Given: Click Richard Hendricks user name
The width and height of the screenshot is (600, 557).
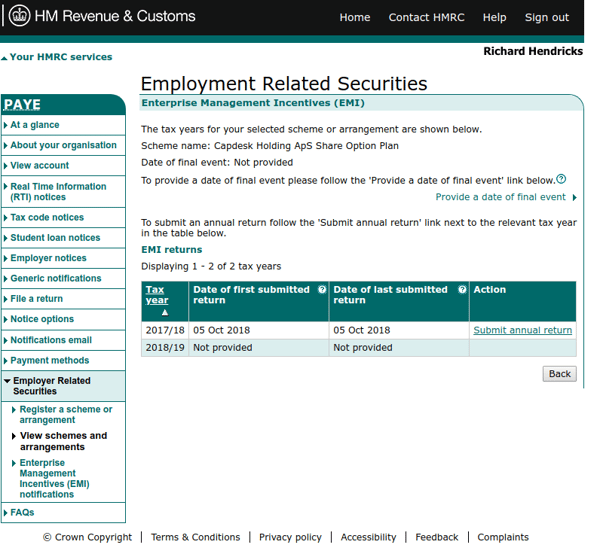Looking at the screenshot, I should coord(533,51).
